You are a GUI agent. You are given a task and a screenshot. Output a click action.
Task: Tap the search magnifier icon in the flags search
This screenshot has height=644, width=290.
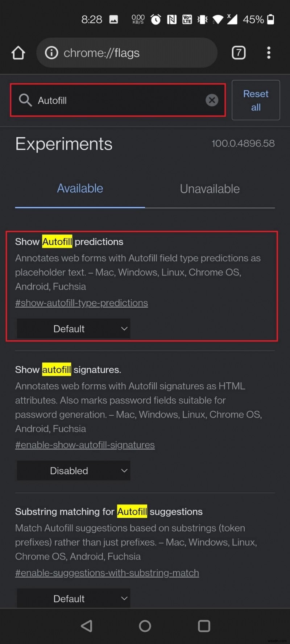[25, 100]
